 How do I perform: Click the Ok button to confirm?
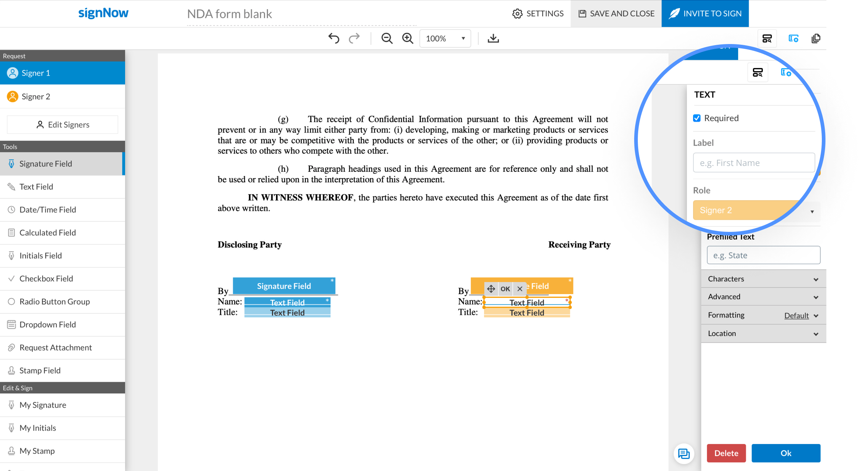point(787,453)
